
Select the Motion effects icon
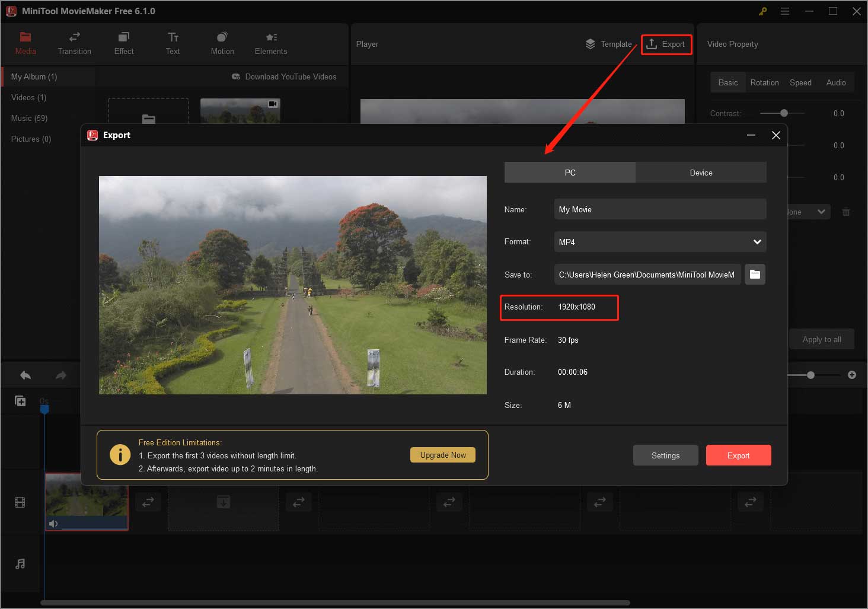click(222, 43)
